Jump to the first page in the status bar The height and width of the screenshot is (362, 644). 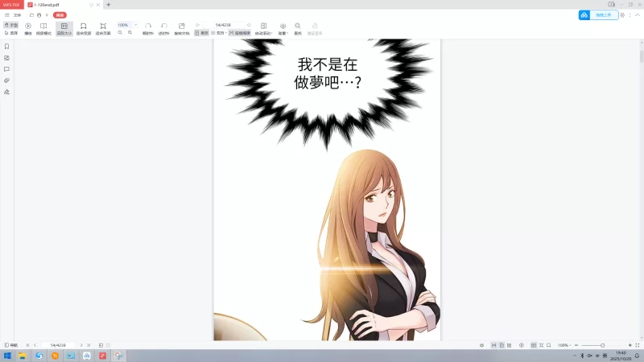[x=28, y=345]
